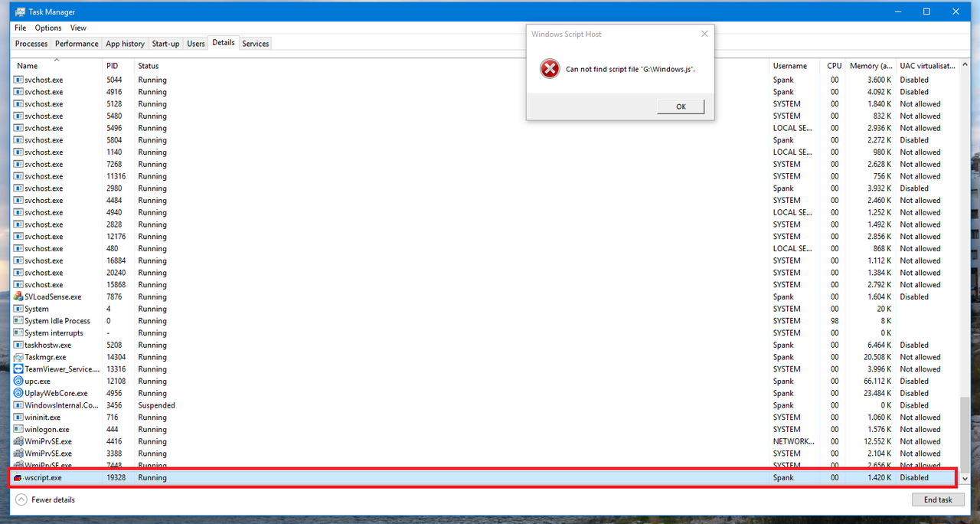The width and height of the screenshot is (980, 524).
Task: Click the Task Manager title bar icon
Action: (20, 11)
